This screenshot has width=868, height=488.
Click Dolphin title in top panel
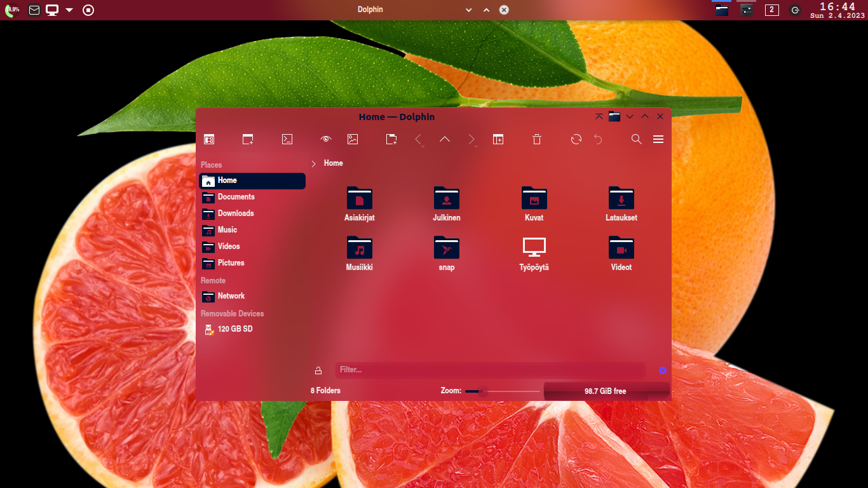click(370, 10)
